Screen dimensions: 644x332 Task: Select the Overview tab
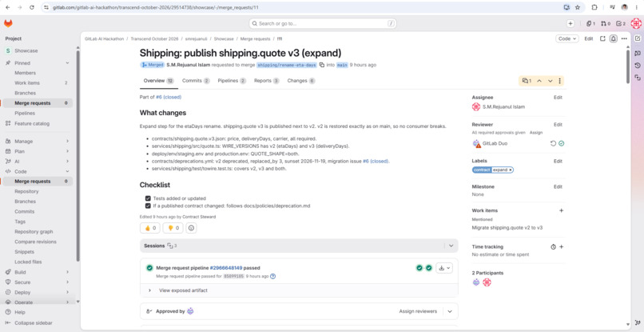tap(158, 81)
